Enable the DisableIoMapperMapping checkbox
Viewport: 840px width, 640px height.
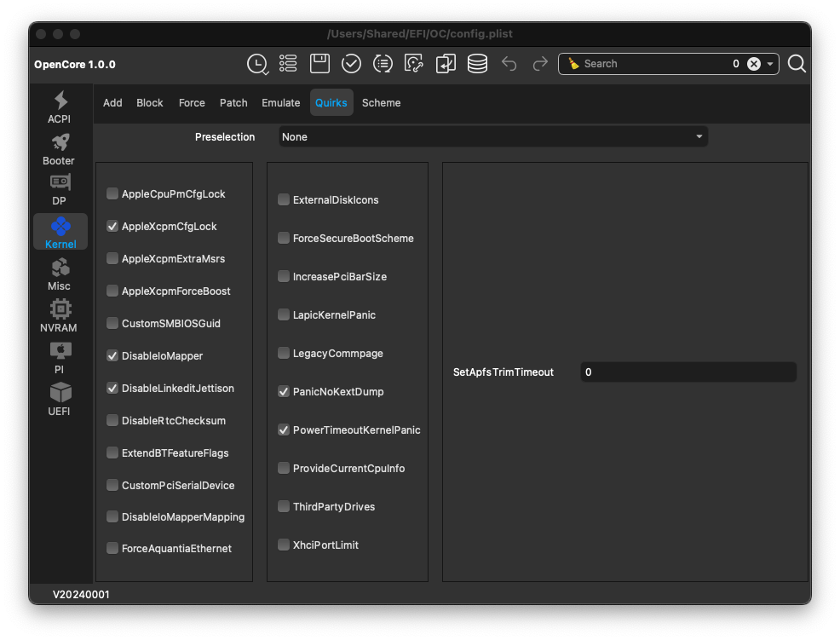pyautogui.click(x=112, y=516)
